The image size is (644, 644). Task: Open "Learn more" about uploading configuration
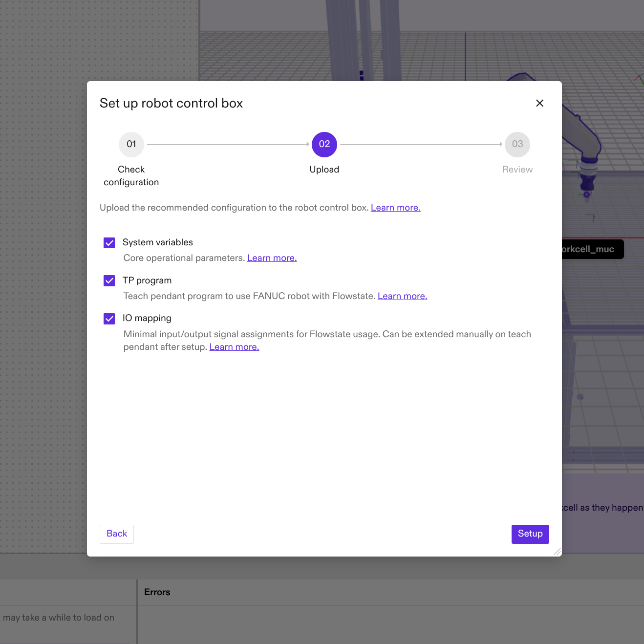(395, 207)
